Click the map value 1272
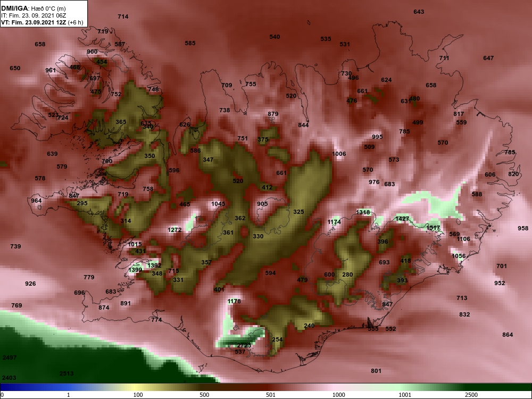Screen dimensions: 532x399 (174, 230)
